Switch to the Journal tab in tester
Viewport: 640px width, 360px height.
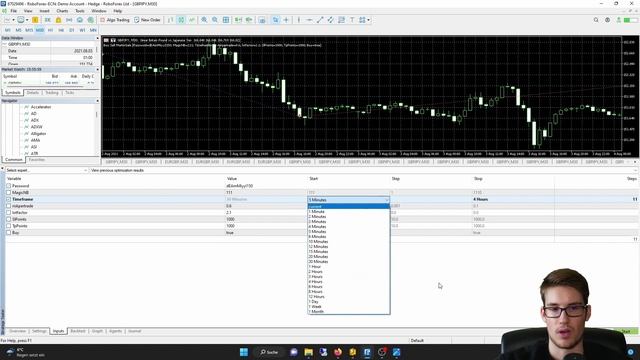pos(135,331)
